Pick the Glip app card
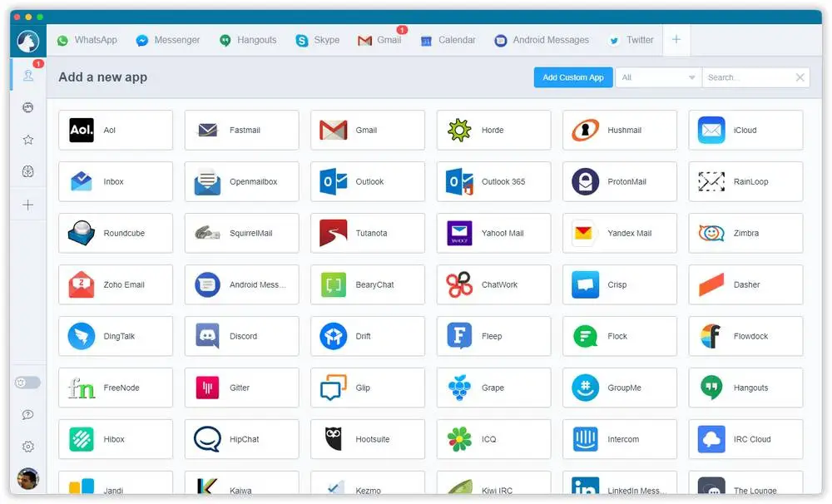This screenshot has height=504, width=832. point(368,388)
